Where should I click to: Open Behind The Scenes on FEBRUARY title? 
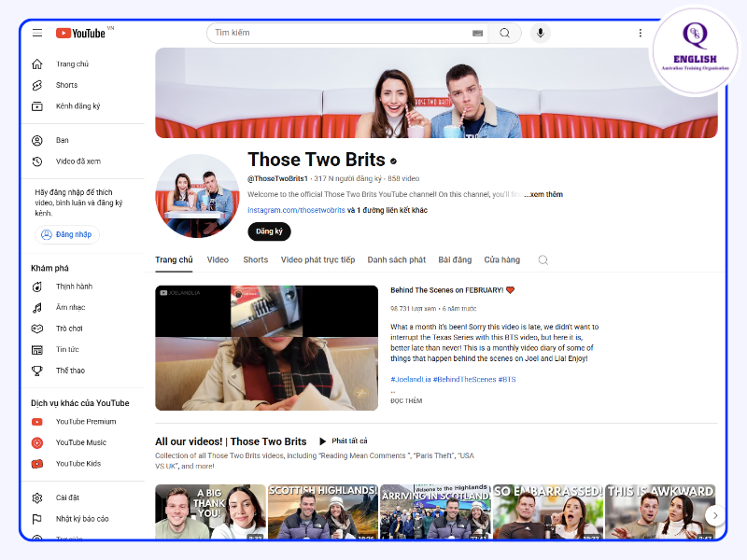click(453, 290)
